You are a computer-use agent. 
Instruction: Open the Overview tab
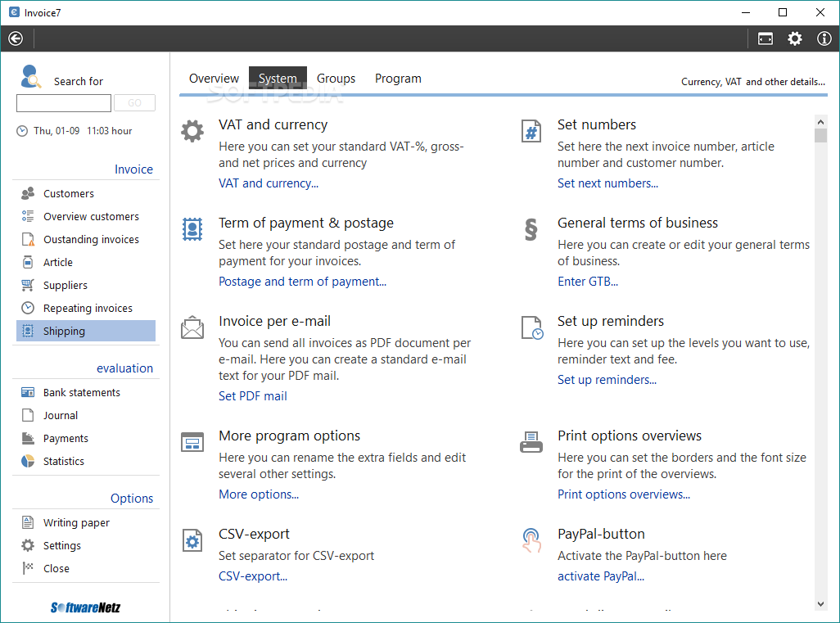[214, 79]
